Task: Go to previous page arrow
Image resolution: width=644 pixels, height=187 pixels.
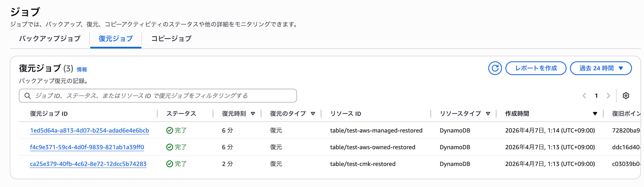Action: click(584, 96)
